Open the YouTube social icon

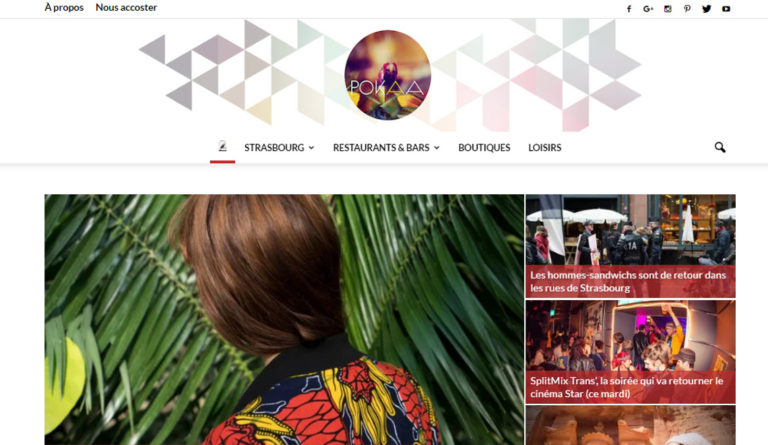click(726, 9)
